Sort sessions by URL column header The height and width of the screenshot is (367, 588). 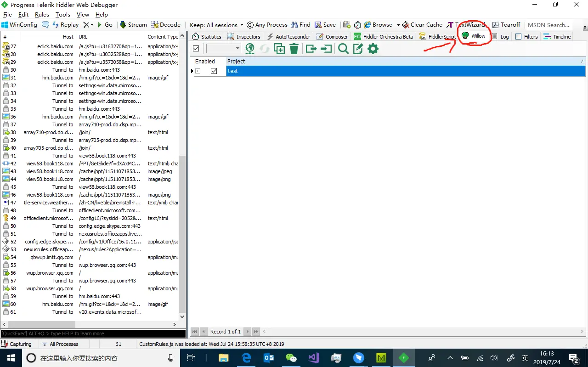click(x=111, y=37)
